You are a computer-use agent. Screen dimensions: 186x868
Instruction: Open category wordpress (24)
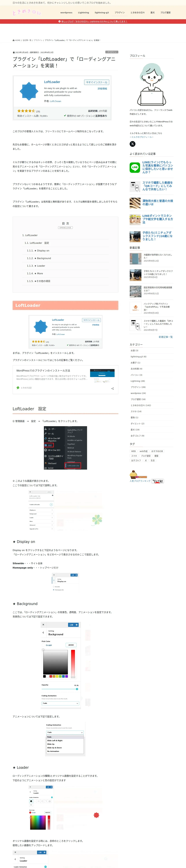[138, 393]
